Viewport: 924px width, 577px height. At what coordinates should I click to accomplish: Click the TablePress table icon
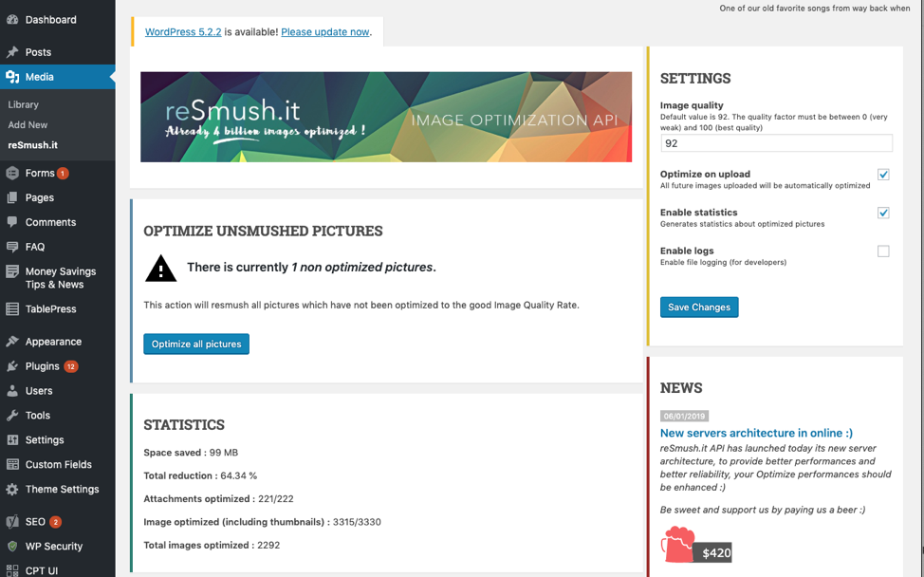tap(12, 308)
